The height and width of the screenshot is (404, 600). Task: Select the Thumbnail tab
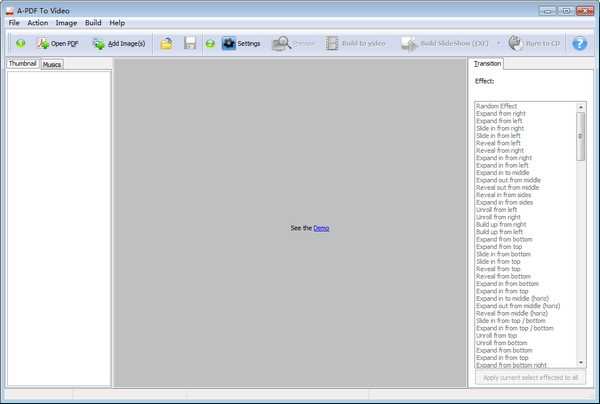(x=22, y=63)
